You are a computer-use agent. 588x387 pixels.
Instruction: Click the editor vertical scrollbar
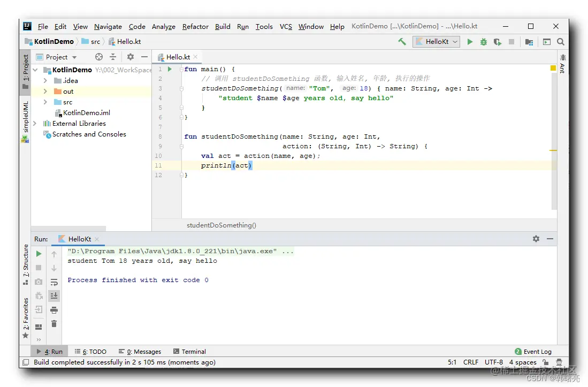554,141
